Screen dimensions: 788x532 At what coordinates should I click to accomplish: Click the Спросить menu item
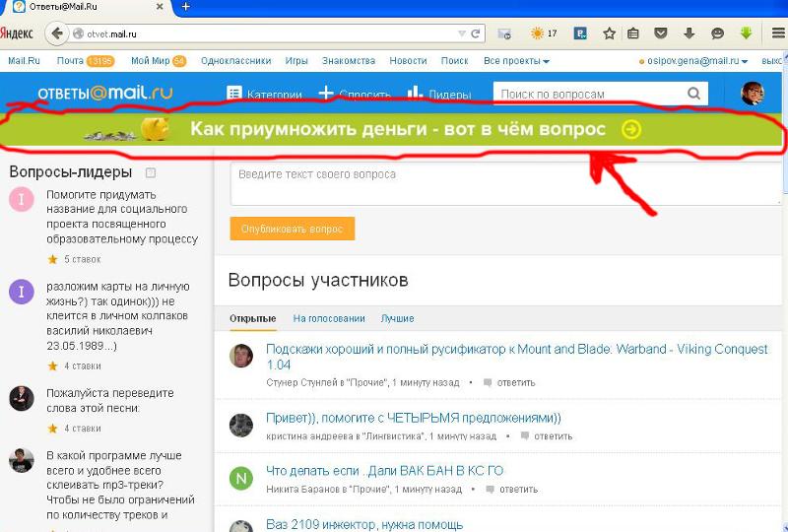point(355,94)
